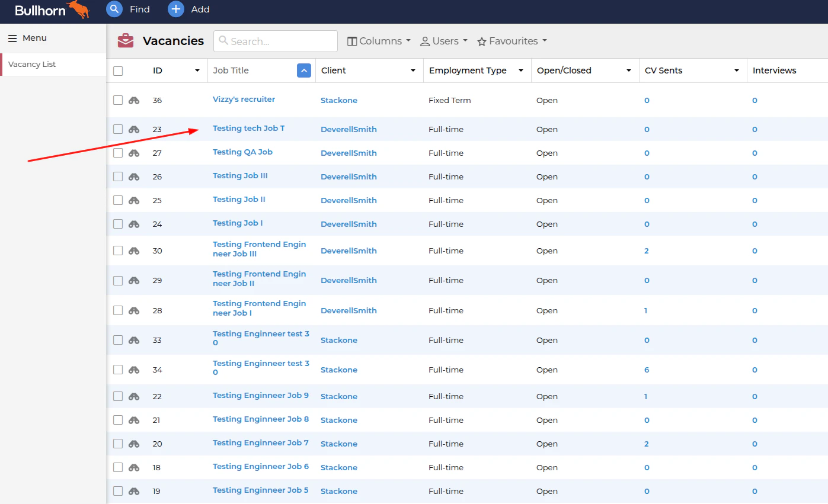View CV Sents count 6 for vacancy 34
Screen dimensions: 828x504
pos(645,370)
